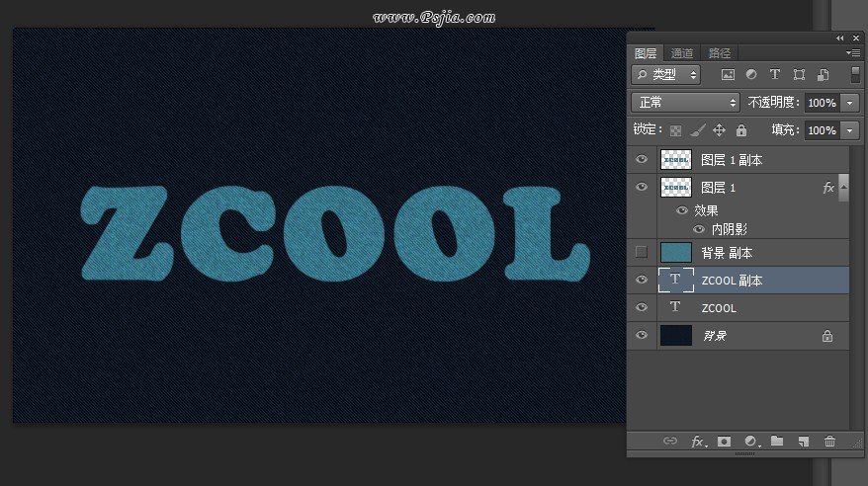Click the 背景 dark navy thumbnail
Viewport: 868px width, 486px height.
click(676, 336)
